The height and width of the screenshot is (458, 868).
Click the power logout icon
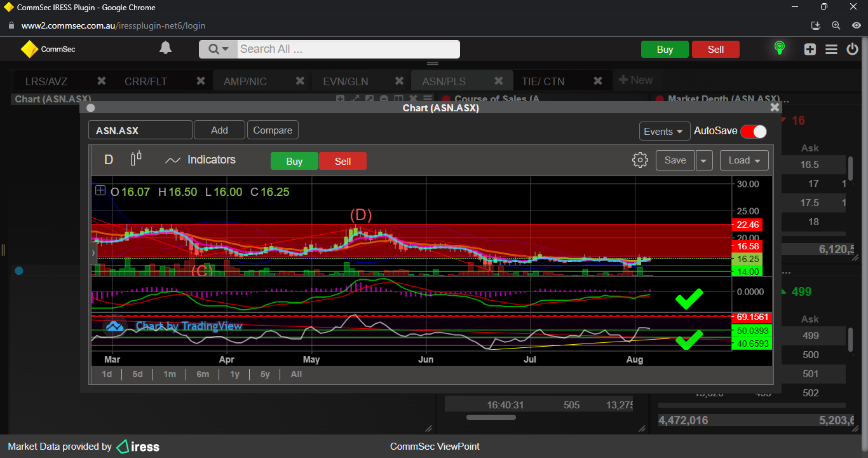pos(852,49)
